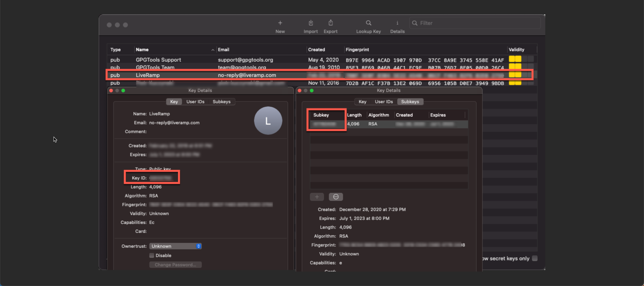Open the subkey actions ellipsis button
Viewport: 644px width, 286px height.
[336, 197]
